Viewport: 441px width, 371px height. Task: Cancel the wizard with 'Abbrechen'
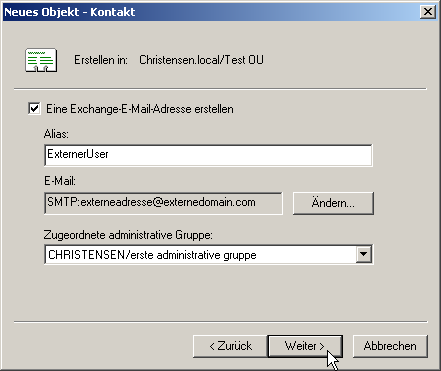390,346
